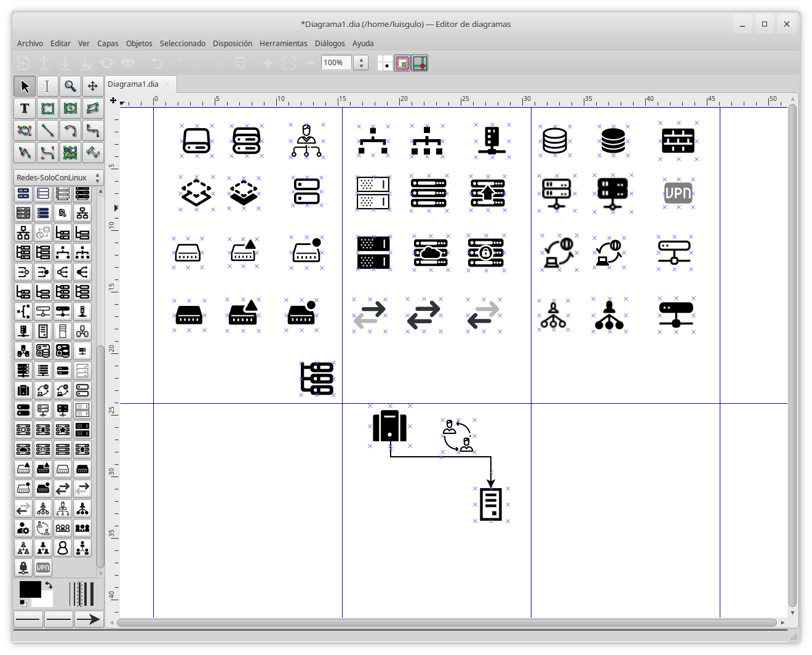
Task: Open the Redes-SoloConLinux sheet selector
Action: pos(58,177)
